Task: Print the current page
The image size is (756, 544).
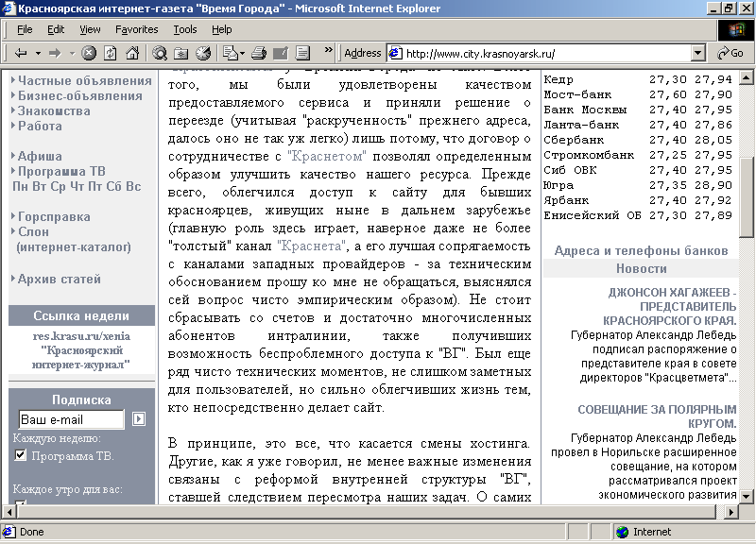Action: [259, 53]
